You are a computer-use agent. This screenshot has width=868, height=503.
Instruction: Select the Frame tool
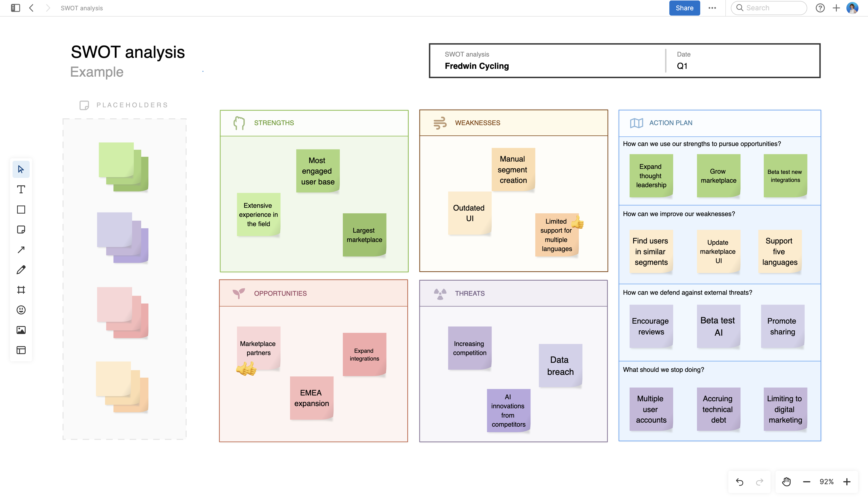[x=21, y=289]
